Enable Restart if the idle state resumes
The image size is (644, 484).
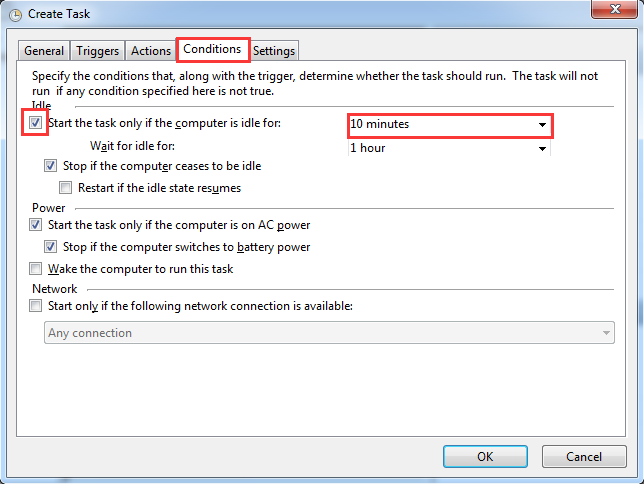click(x=65, y=188)
